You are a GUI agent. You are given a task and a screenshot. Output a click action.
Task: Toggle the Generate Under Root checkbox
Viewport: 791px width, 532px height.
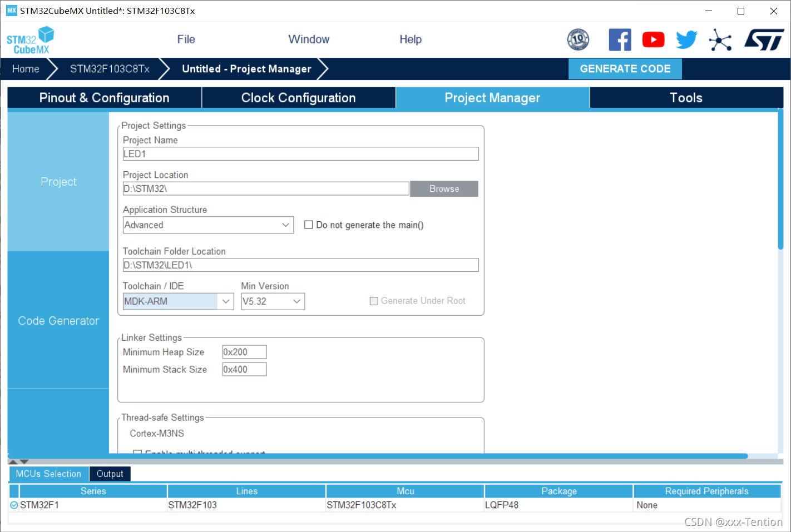374,301
